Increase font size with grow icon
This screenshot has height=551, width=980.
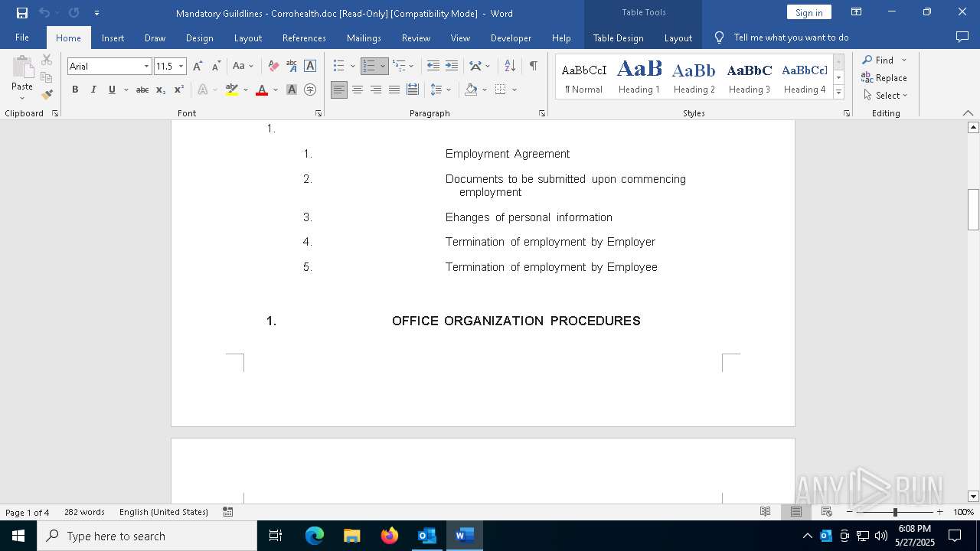pos(198,67)
